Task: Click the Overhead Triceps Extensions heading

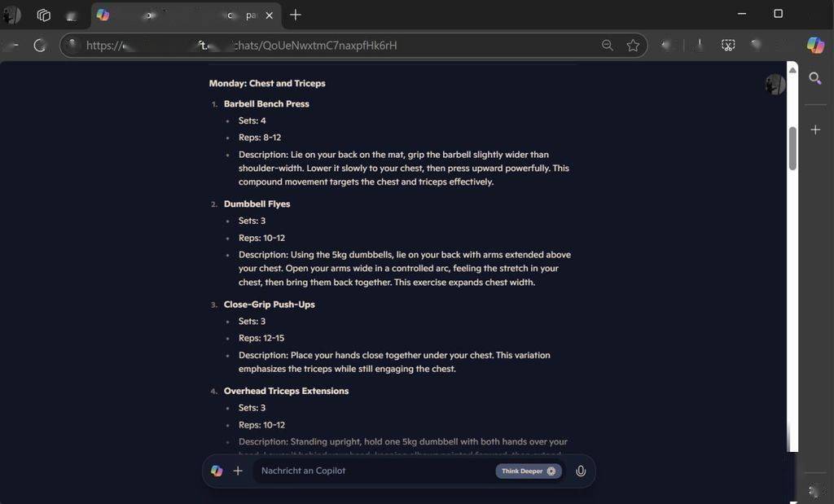Action: (x=286, y=391)
